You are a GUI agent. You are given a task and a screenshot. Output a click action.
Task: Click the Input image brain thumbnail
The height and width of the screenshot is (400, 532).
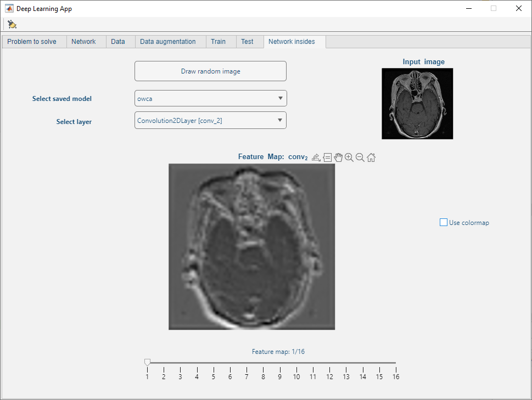(417, 104)
